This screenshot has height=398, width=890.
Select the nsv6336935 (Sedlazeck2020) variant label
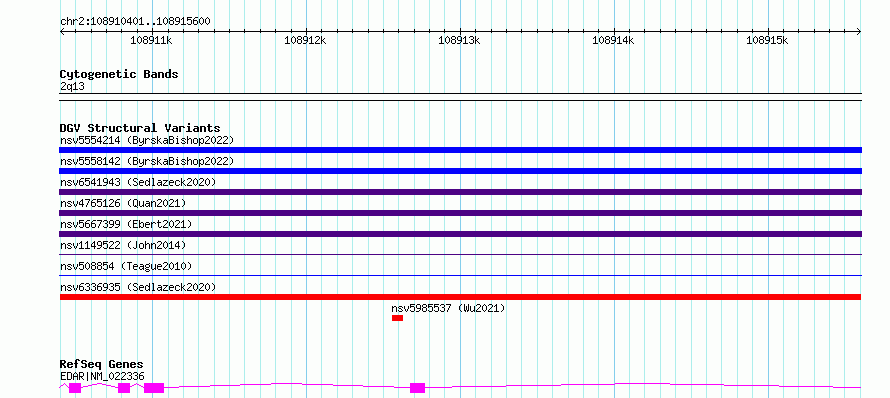[138, 287]
